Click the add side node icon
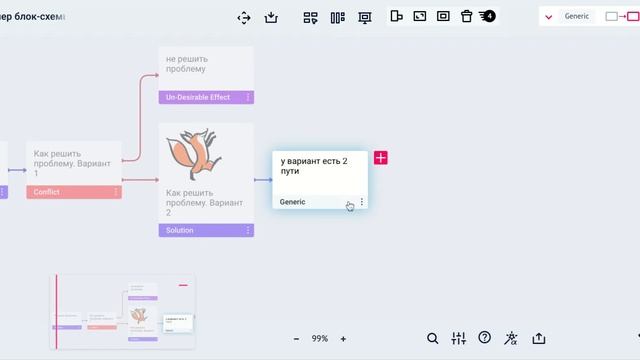The height and width of the screenshot is (360, 640). pos(396,16)
